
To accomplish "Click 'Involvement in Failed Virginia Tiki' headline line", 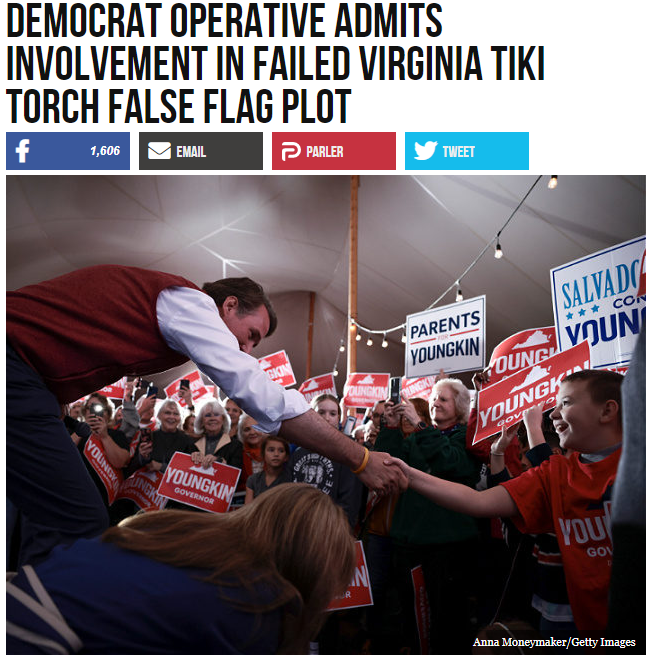I will 275,64.
